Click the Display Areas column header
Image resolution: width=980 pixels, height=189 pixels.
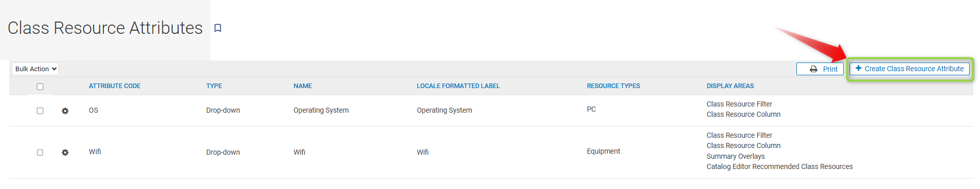(x=730, y=86)
